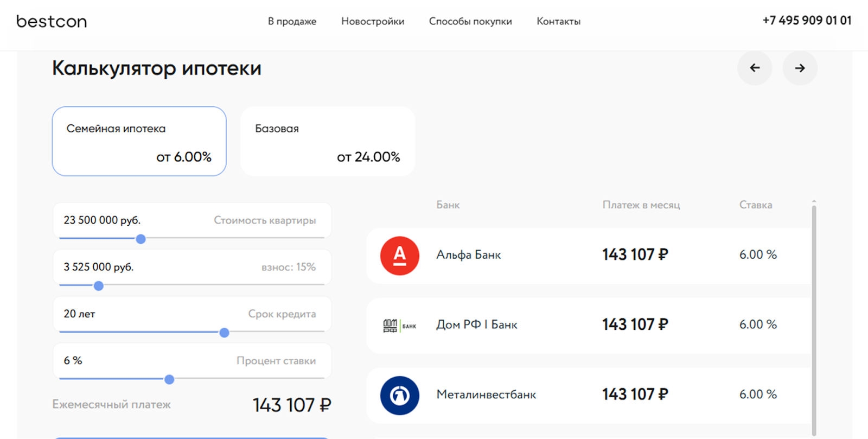Click the next arrow button
Image resolution: width=868 pixels, height=439 pixels.
pos(800,68)
